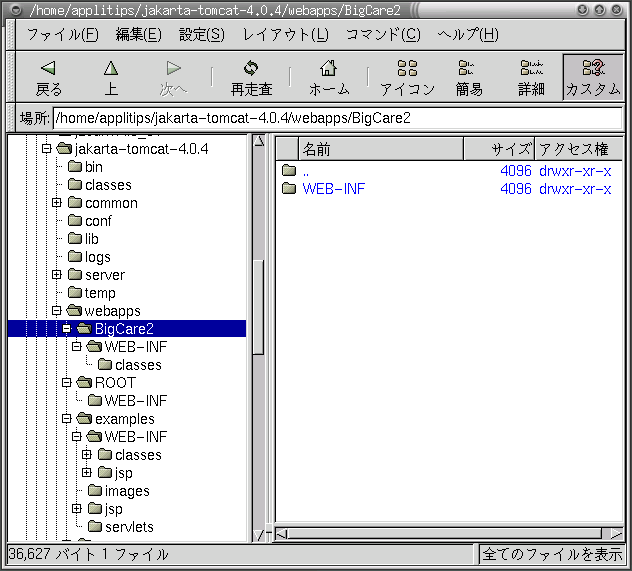The width and height of the screenshot is (632, 571).
Task: Expand the common folder tree node
Action: [x=57, y=203]
